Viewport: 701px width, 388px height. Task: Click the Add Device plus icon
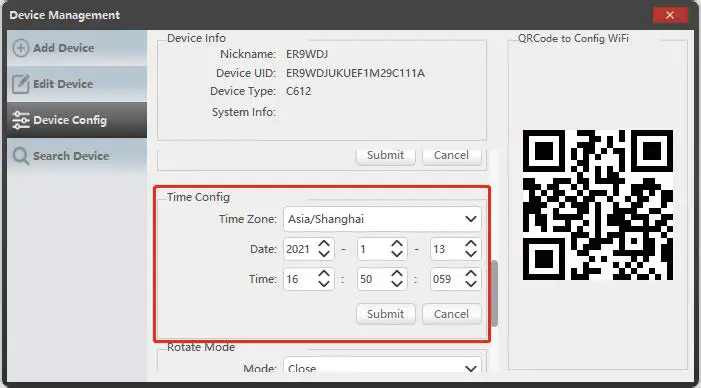[x=21, y=48]
